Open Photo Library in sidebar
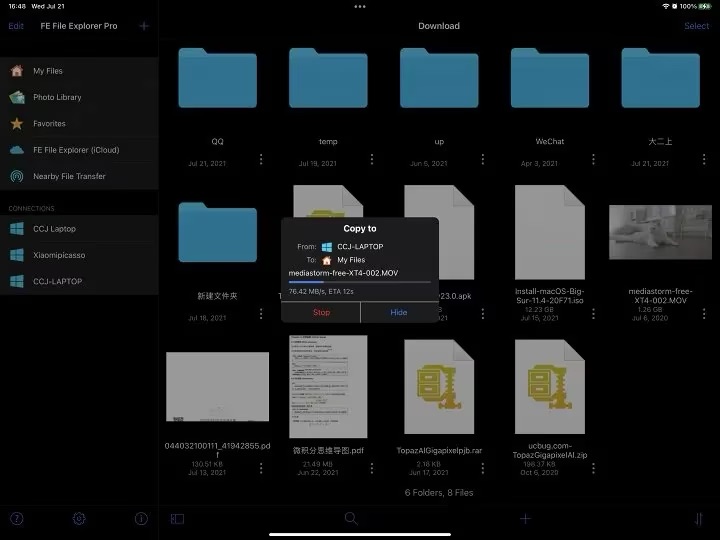Image resolution: width=720 pixels, height=540 pixels. (x=57, y=97)
